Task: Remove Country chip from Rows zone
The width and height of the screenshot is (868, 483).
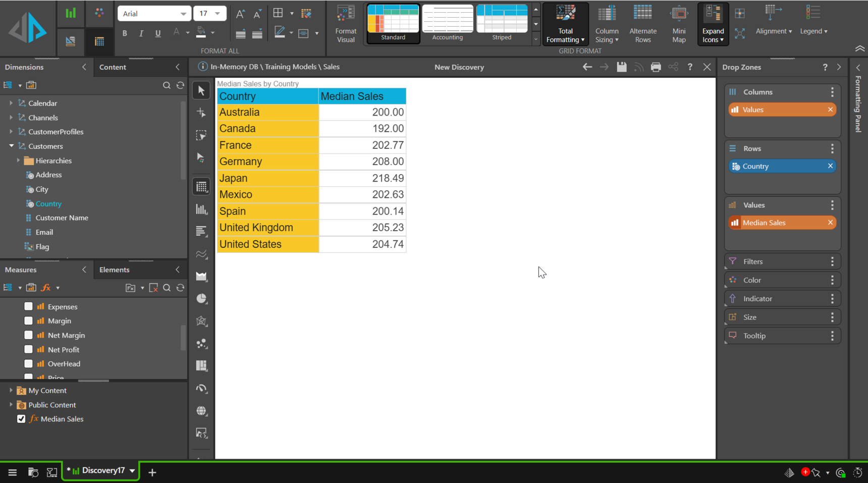Action: tap(830, 166)
